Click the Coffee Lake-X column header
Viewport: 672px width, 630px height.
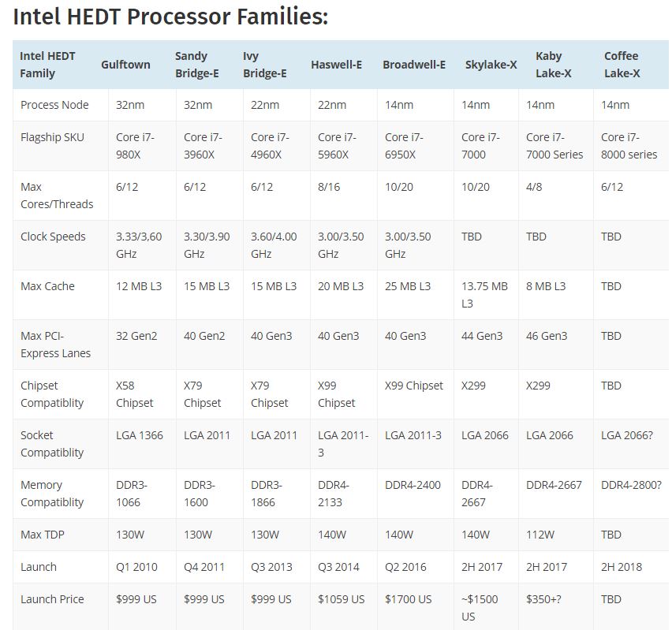pyautogui.click(x=622, y=65)
